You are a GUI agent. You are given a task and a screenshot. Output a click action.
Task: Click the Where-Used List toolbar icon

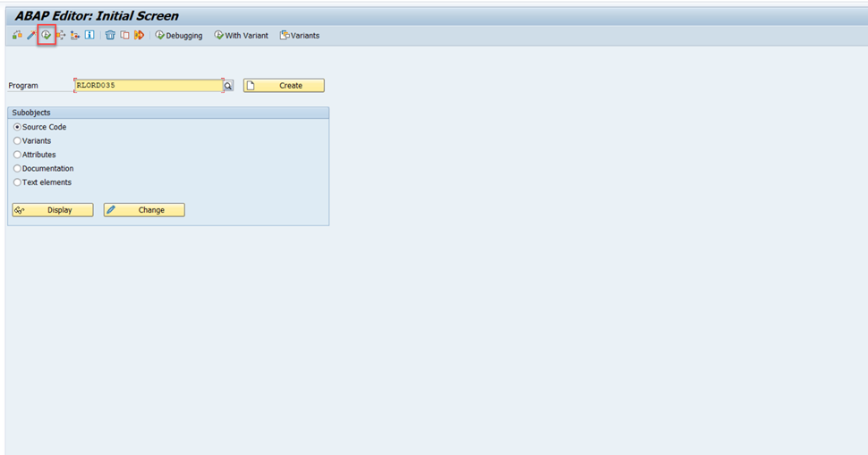point(61,36)
